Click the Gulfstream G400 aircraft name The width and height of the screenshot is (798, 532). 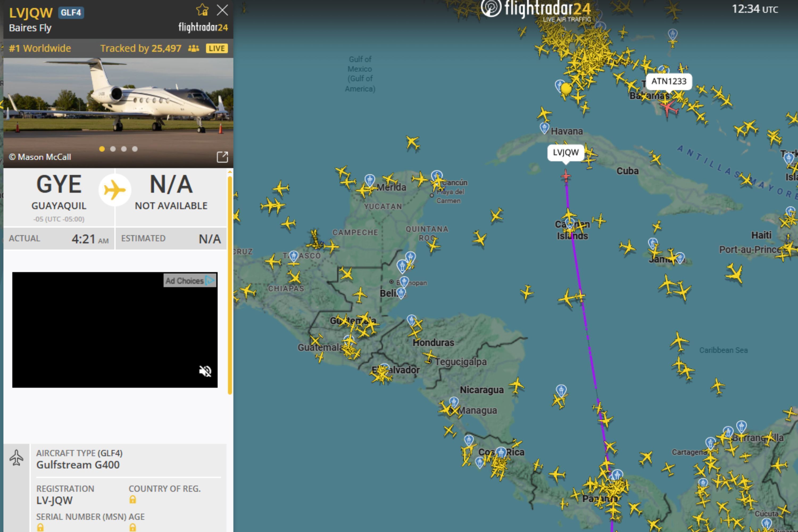[78, 465]
